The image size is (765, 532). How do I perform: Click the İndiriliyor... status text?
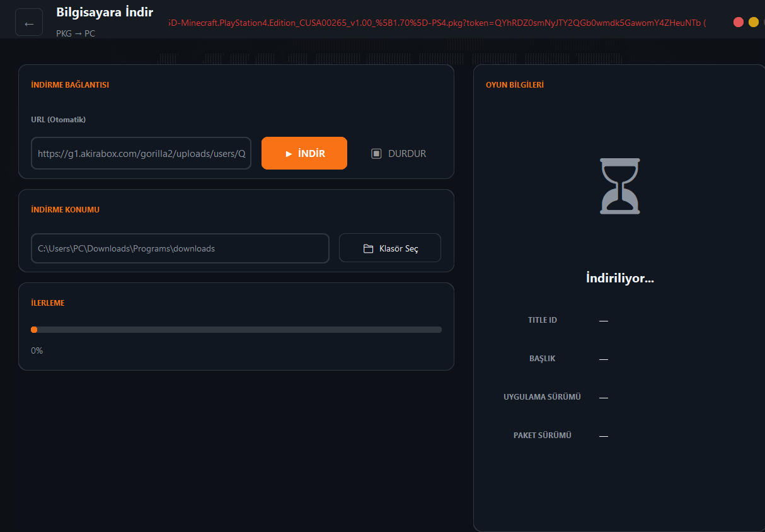coord(619,278)
